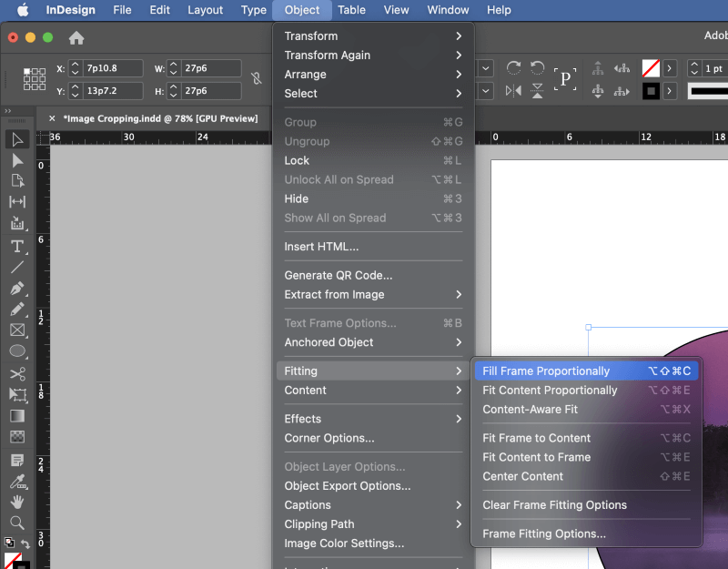
Task: Click the W width field 27p6
Action: [211, 68]
